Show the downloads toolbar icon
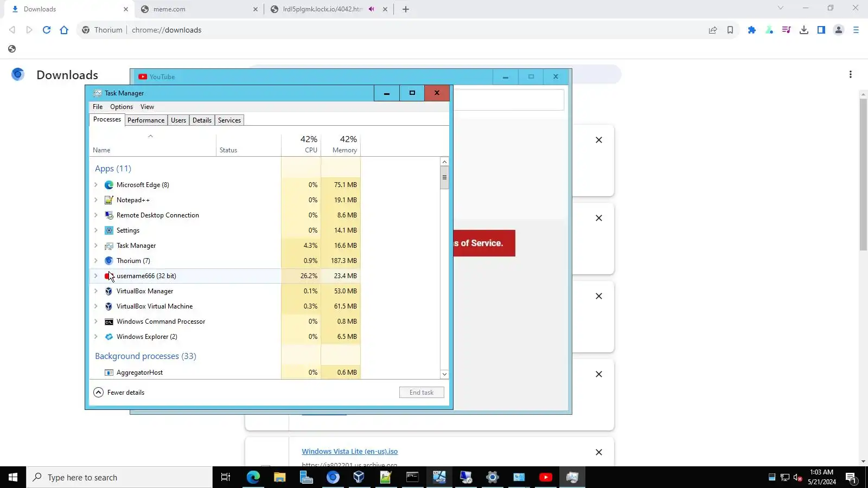 point(804,30)
